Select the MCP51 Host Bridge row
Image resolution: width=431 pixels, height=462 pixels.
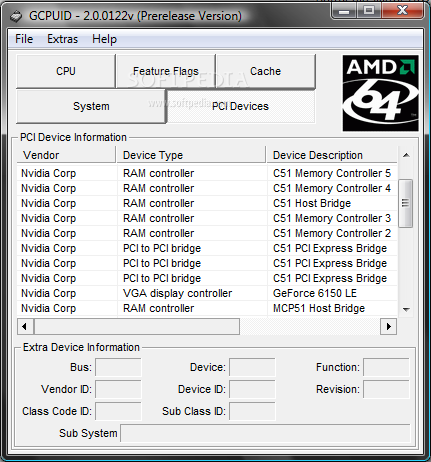click(207, 308)
